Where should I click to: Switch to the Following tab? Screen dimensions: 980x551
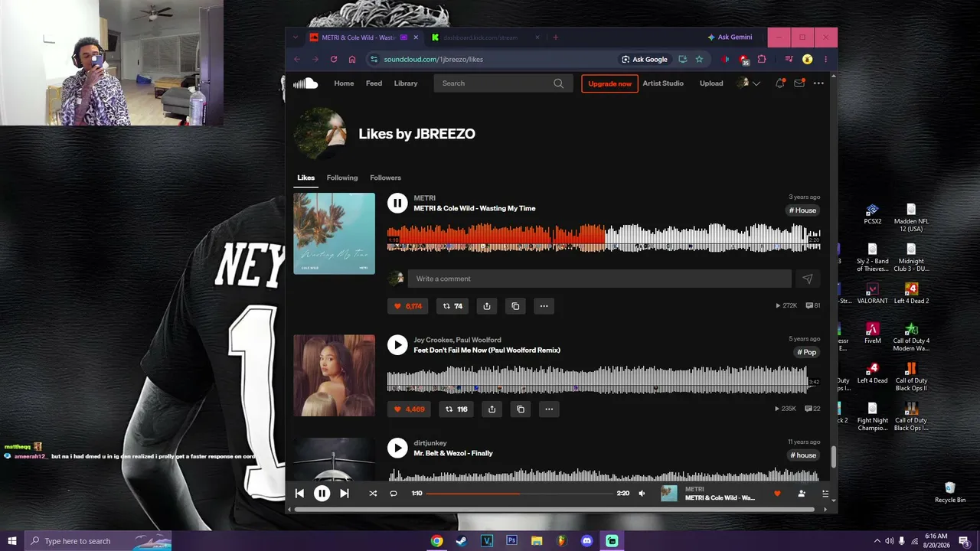click(x=342, y=178)
